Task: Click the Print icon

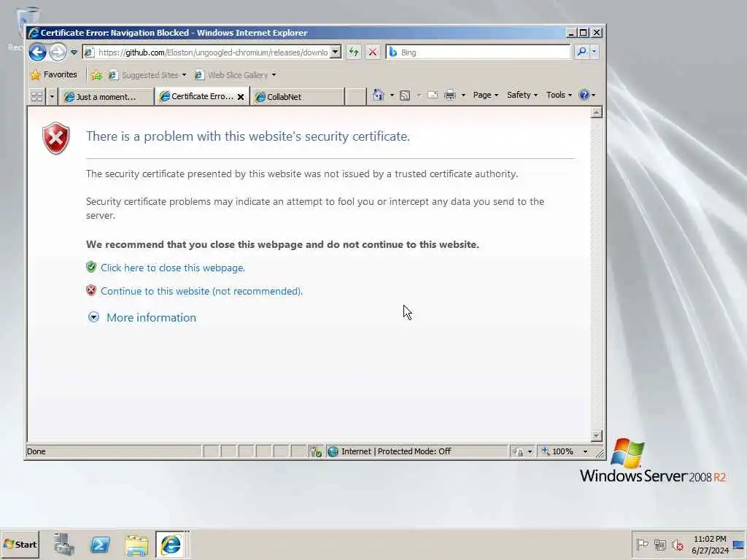Action: pos(449,95)
